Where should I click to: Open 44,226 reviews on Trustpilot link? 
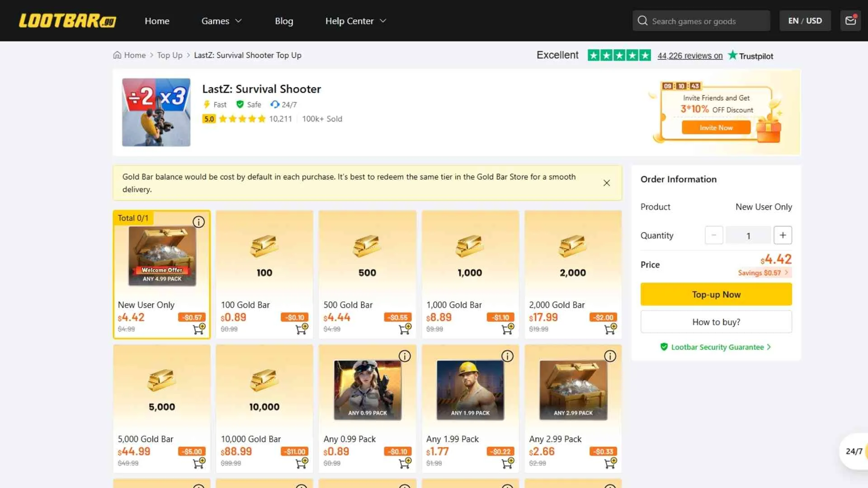pos(690,56)
